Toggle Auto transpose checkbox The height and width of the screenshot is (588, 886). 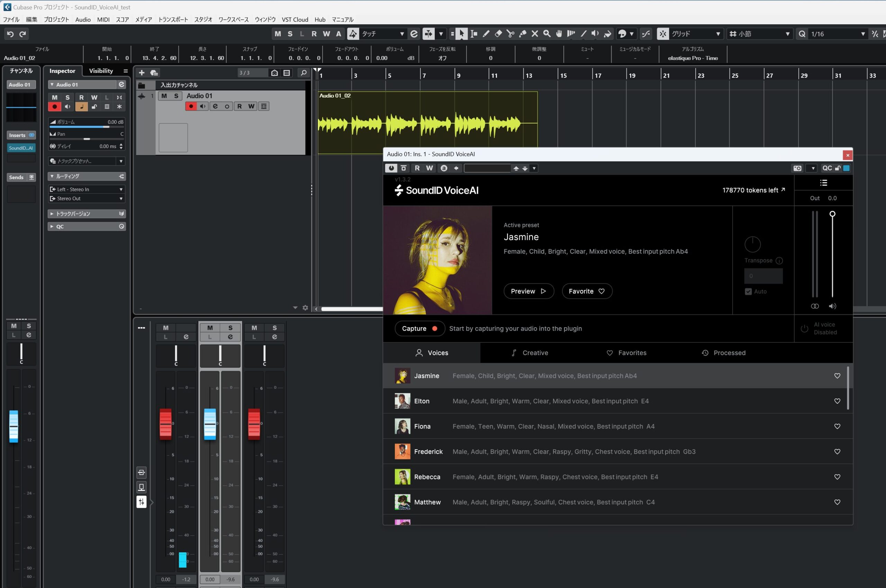pos(748,291)
